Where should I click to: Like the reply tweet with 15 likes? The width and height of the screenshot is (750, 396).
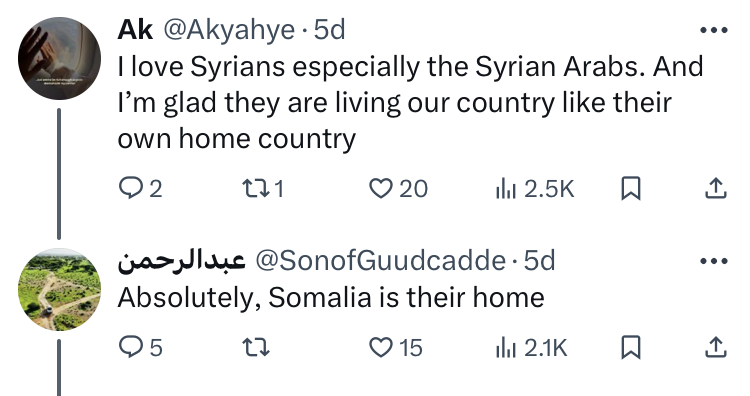pyautogui.click(x=396, y=347)
